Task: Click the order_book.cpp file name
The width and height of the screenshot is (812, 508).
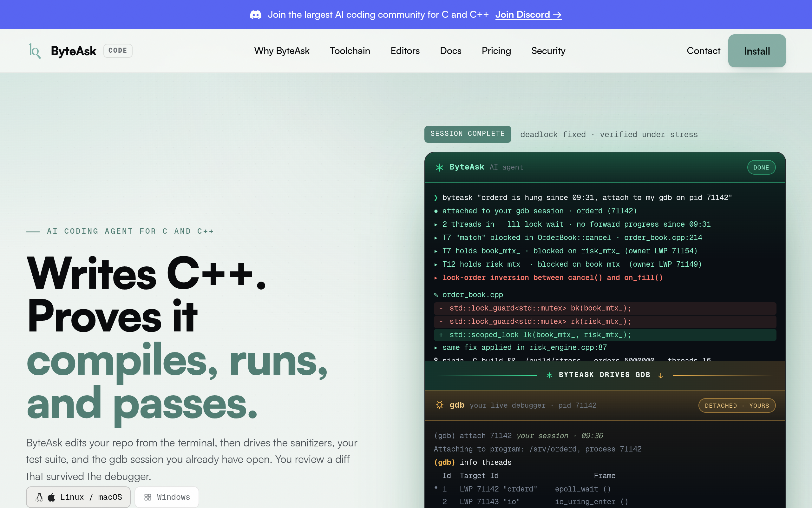Action: (472, 295)
